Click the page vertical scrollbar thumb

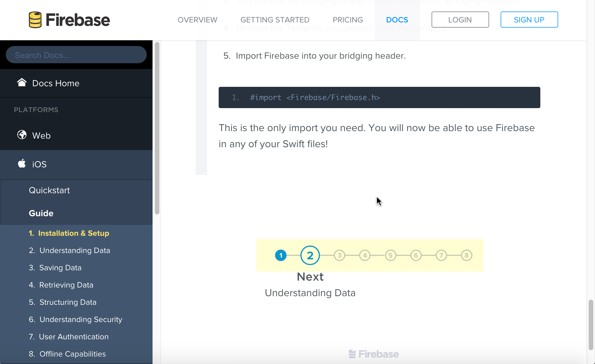591,325
